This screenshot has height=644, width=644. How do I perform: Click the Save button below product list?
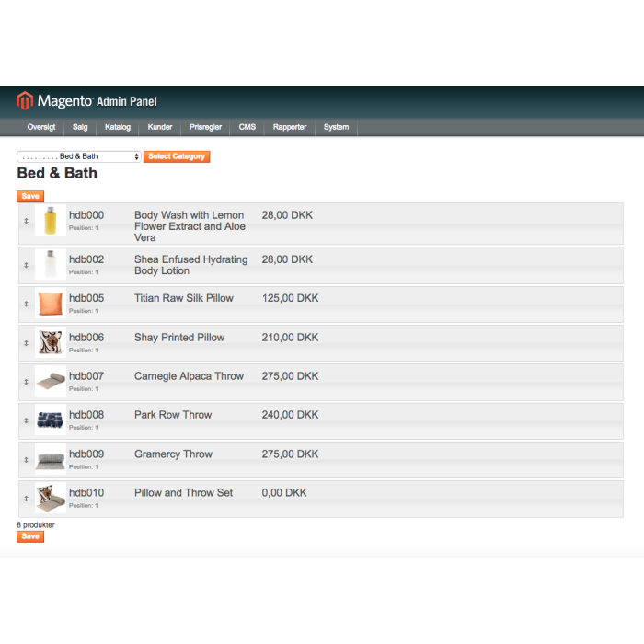coord(30,536)
